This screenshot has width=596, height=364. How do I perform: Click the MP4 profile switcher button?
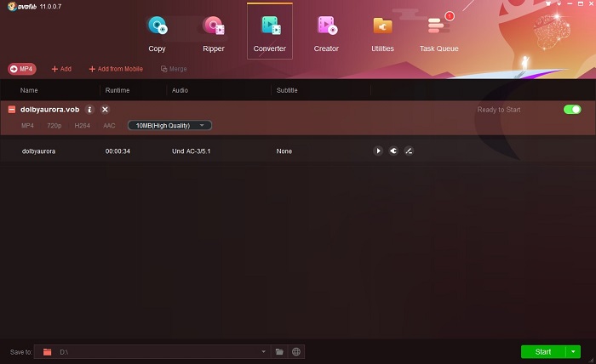pyautogui.click(x=22, y=69)
